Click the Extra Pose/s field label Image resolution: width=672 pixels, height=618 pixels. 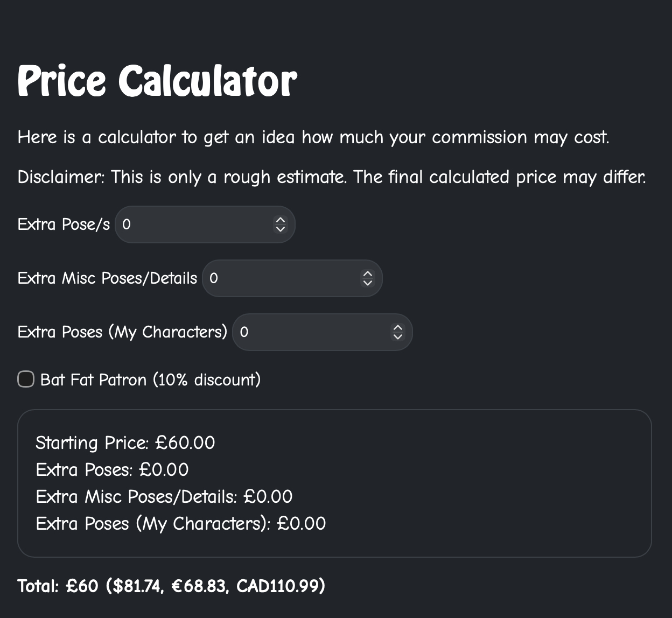64,224
